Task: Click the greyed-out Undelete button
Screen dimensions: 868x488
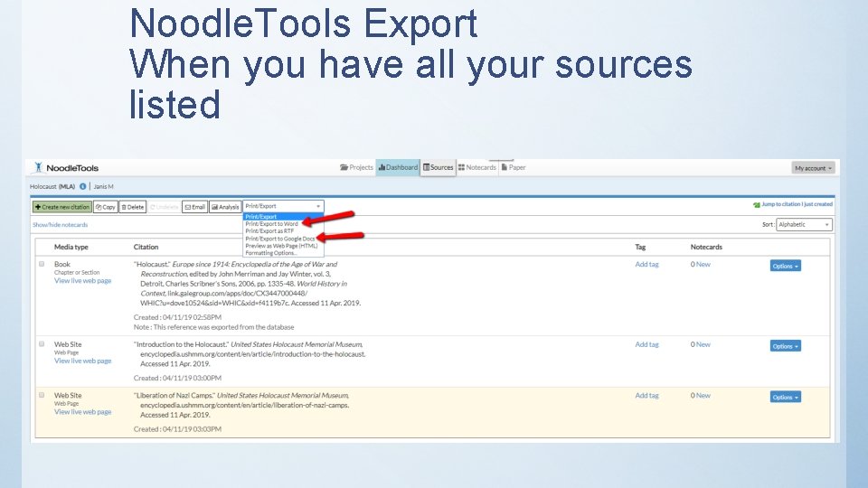Action: (x=165, y=207)
